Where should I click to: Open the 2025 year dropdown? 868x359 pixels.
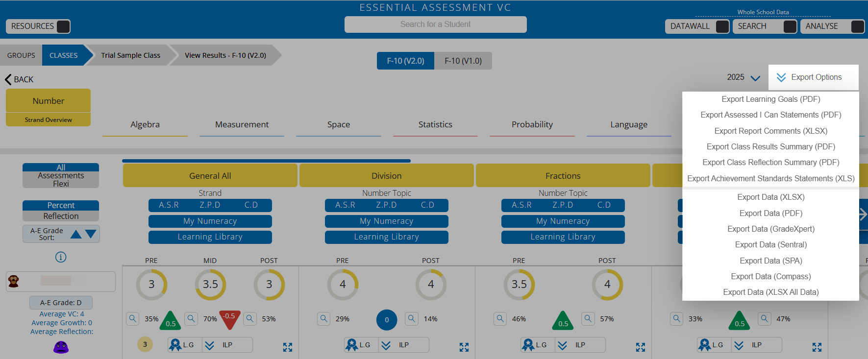(744, 77)
